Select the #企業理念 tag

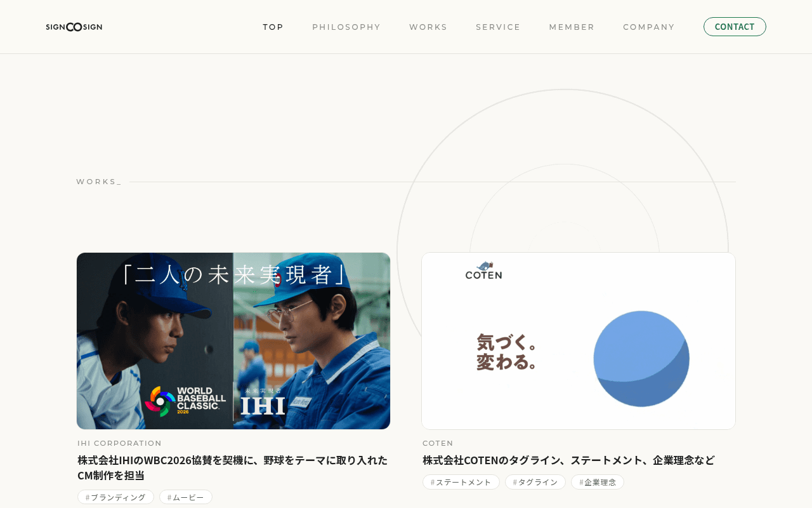tap(598, 482)
